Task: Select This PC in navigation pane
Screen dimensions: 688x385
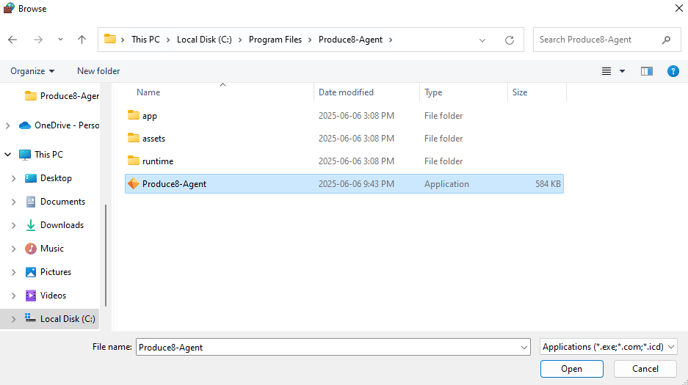Action: pos(41,155)
